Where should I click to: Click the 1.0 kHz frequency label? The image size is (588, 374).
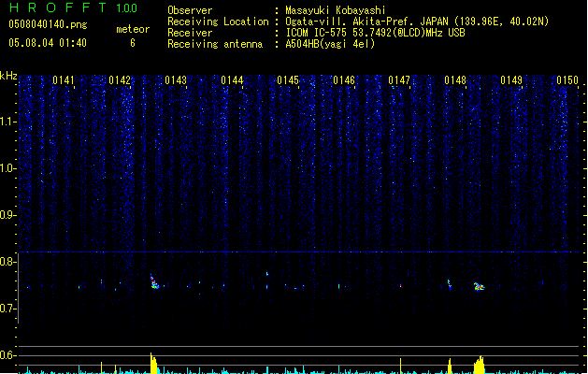[x=7, y=168]
